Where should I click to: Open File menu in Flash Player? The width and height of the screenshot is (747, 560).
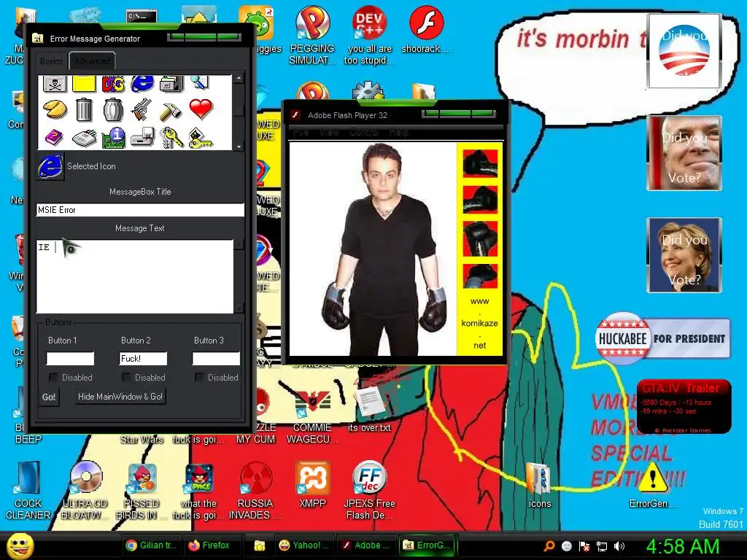click(300, 133)
